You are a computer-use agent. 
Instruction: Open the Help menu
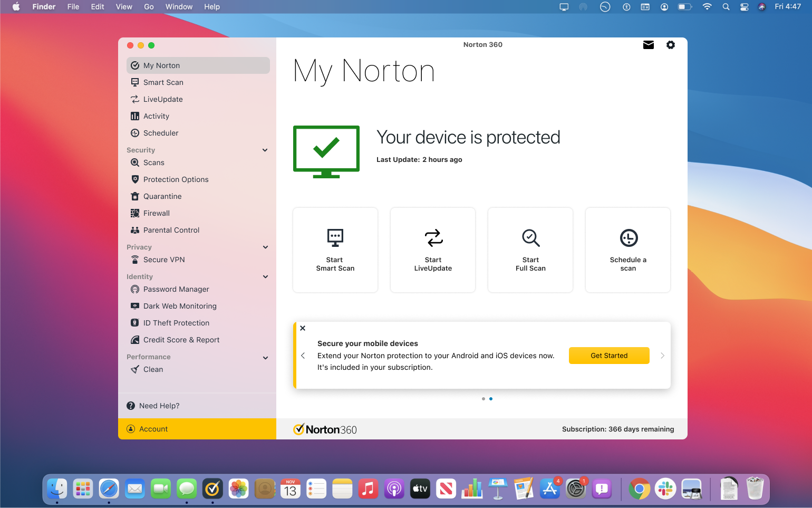coord(212,7)
